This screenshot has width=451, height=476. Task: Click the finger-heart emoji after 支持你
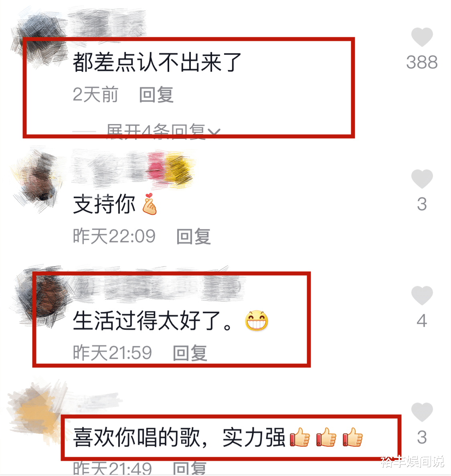150,204
